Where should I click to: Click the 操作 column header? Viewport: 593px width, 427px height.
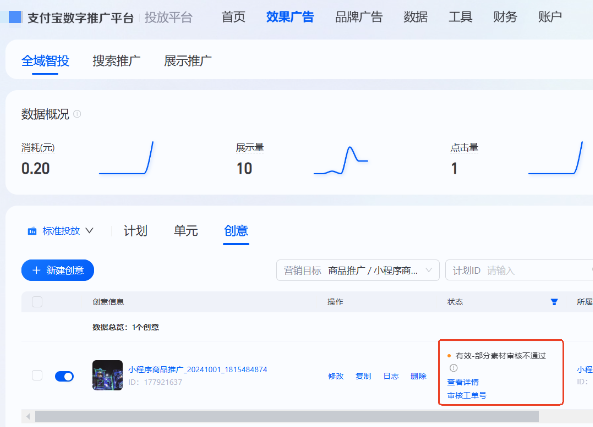(x=335, y=302)
